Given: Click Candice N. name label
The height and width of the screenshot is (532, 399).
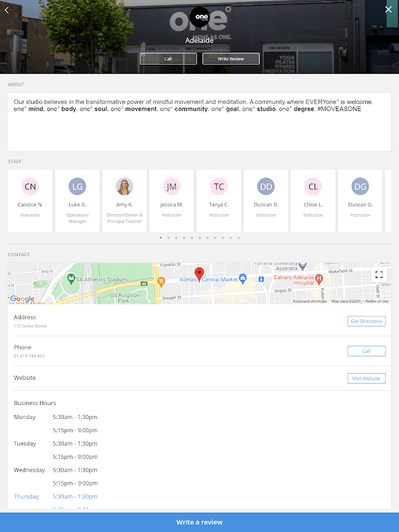Looking at the screenshot, I should point(30,205).
